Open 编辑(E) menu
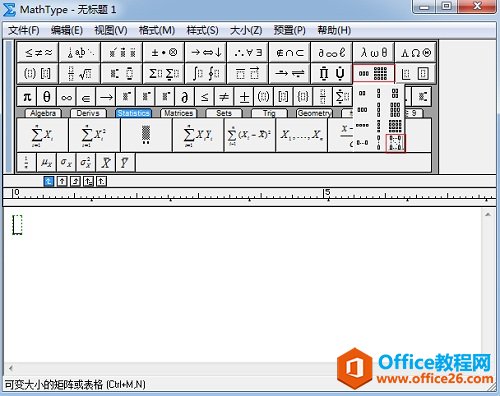This screenshot has height=396, width=500. point(67,30)
